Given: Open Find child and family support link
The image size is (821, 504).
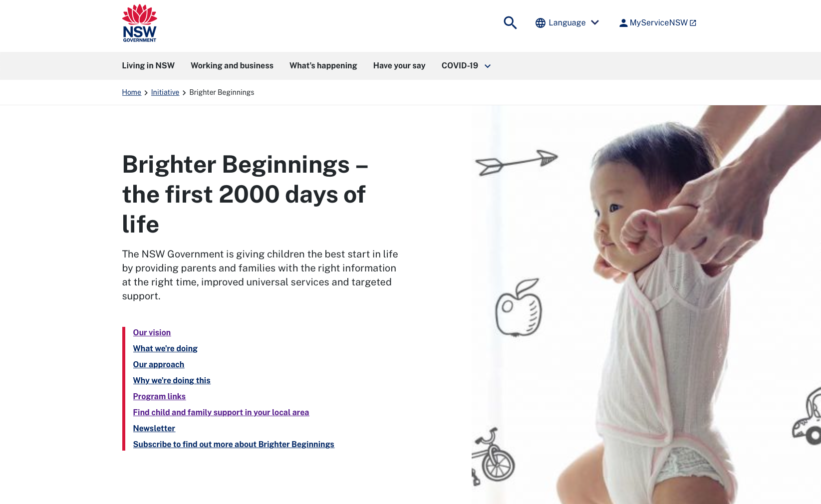Looking at the screenshot, I should pos(221,412).
